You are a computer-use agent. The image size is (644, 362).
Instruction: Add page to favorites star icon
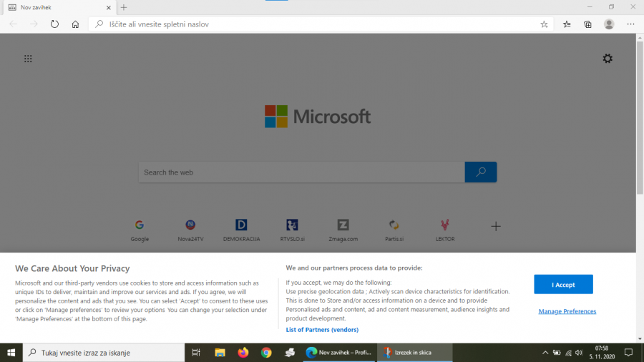(544, 24)
